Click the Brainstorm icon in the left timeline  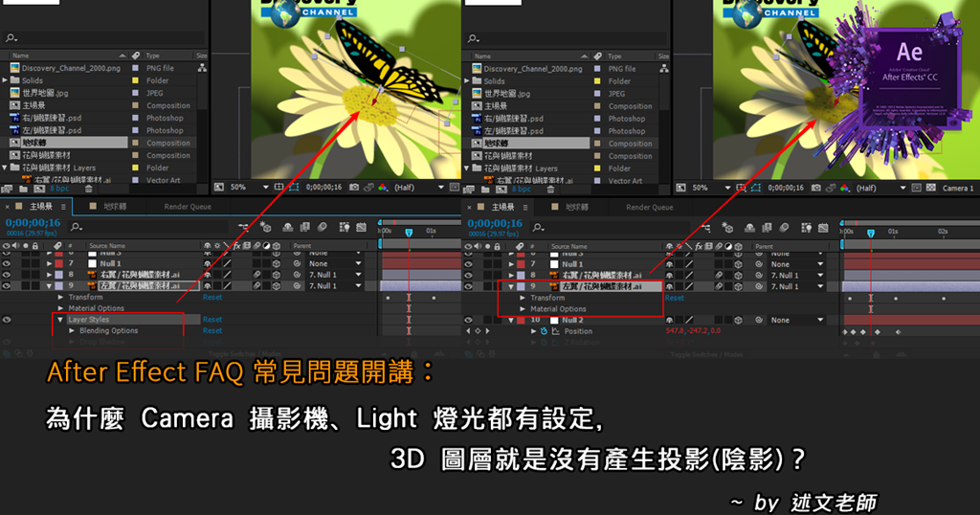344,227
